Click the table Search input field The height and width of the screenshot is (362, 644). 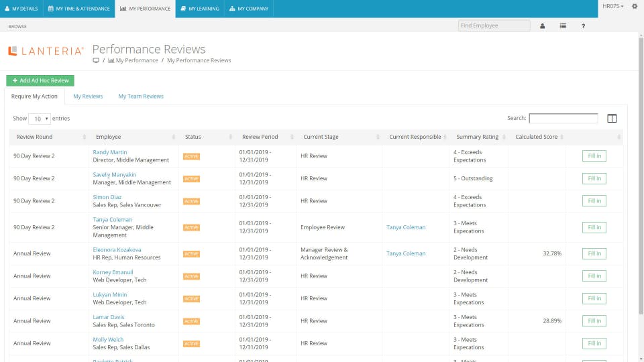pyautogui.click(x=563, y=118)
